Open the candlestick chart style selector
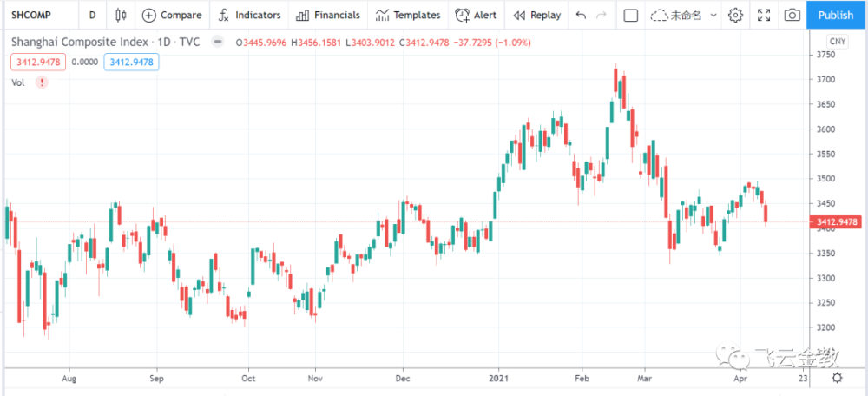This screenshot has height=396, width=868. 120,15
